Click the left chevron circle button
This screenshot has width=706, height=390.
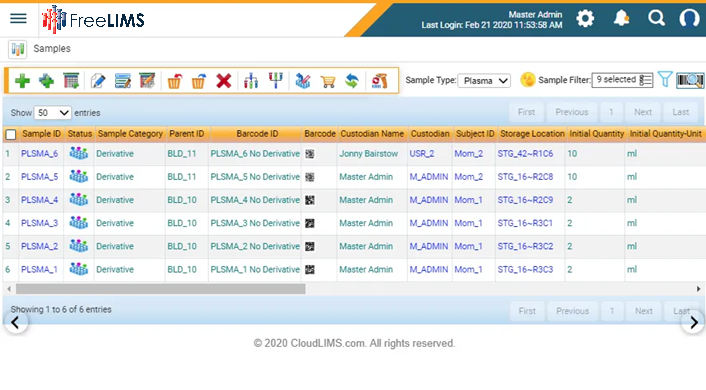tap(15, 322)
